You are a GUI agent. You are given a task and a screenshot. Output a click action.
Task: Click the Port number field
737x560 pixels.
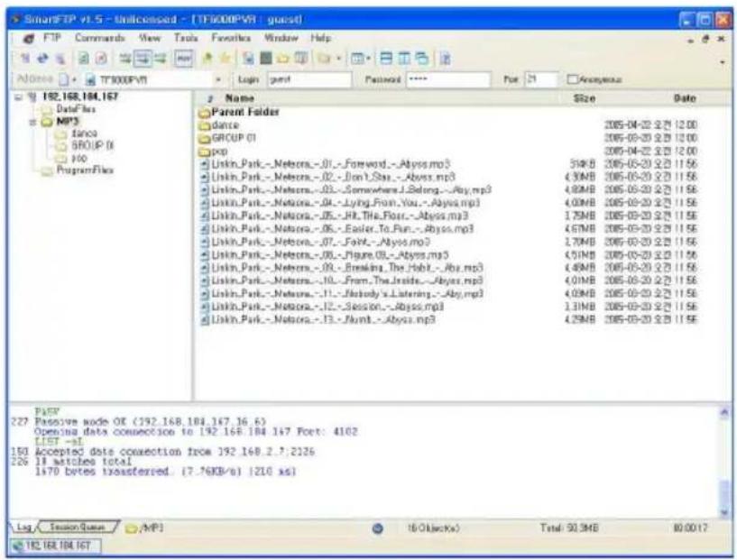[541, 79]
